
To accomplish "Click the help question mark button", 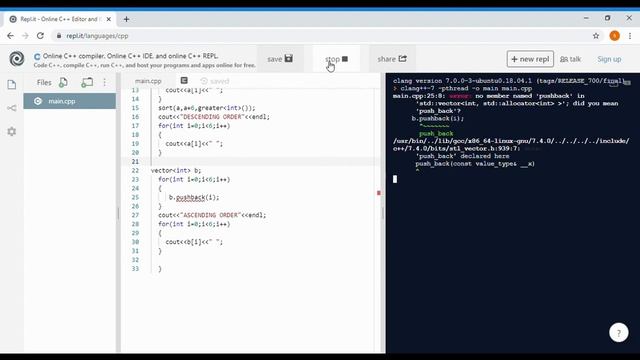I will (619, 333).
